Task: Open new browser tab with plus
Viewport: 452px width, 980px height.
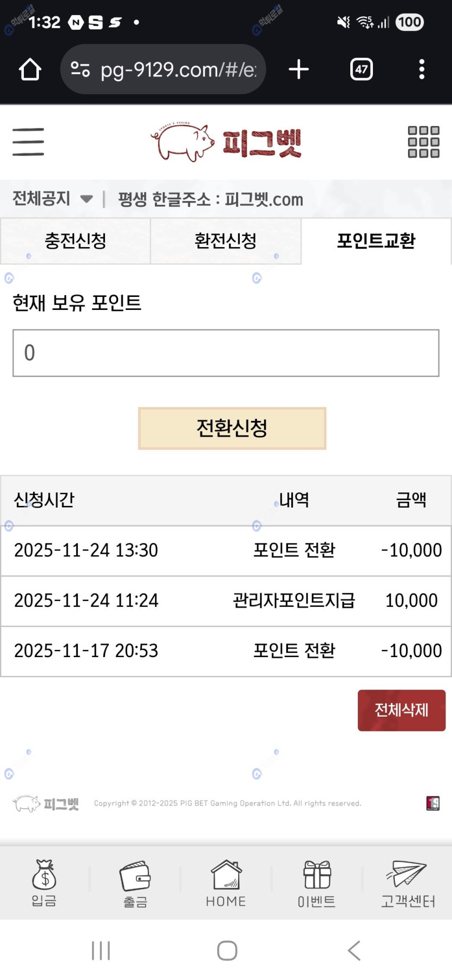Action: click(x=298, y=69)
